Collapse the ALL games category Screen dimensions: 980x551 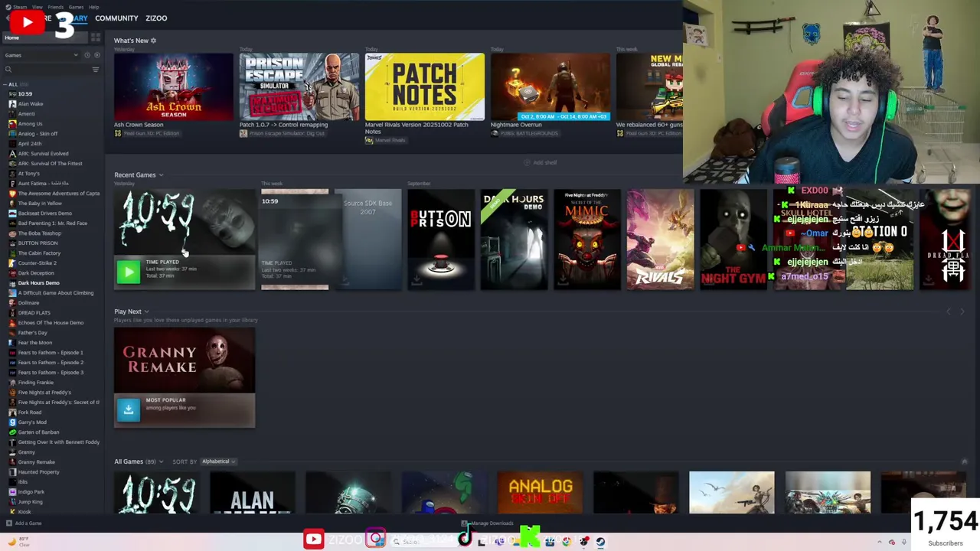pos(5,84)
